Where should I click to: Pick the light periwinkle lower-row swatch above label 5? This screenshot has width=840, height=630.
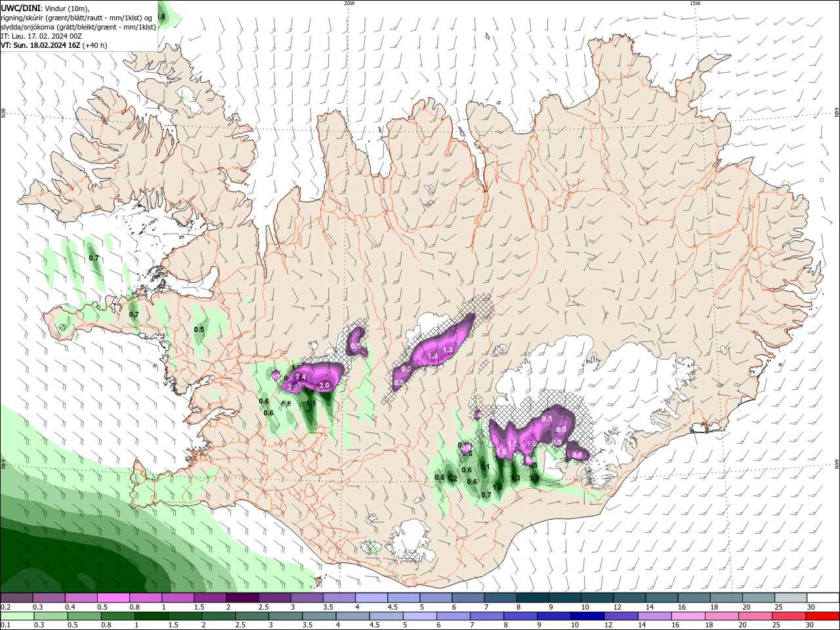tap(420, 616)
